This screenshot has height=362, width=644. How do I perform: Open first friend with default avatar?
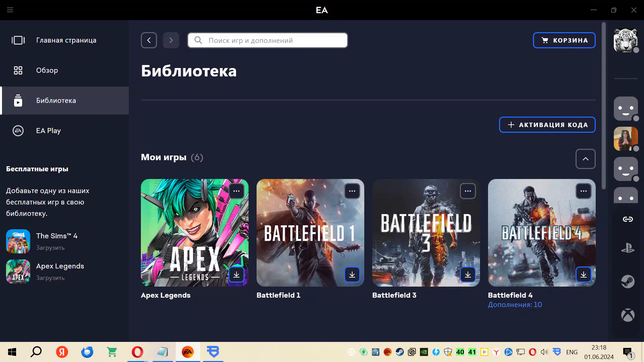tap(626, 109)
